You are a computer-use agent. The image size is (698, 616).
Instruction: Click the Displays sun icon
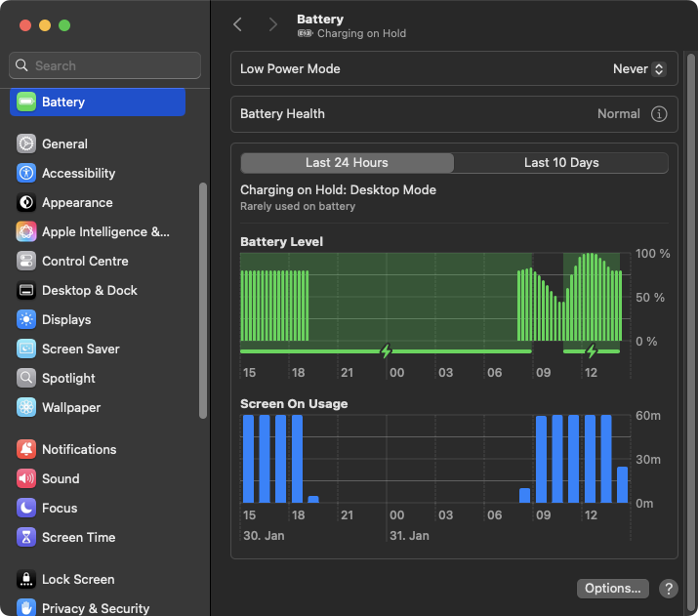[x=26, y=319]
